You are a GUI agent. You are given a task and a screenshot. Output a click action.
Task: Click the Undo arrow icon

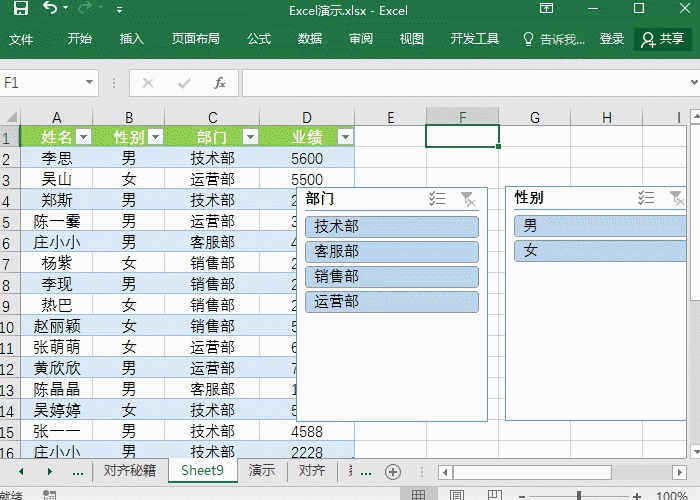pos(50,9)
